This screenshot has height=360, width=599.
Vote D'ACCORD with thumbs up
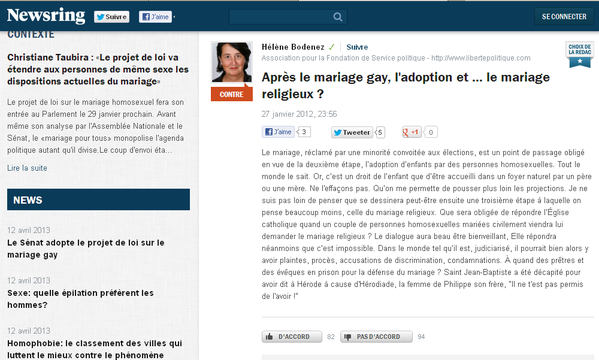point(292,337)
